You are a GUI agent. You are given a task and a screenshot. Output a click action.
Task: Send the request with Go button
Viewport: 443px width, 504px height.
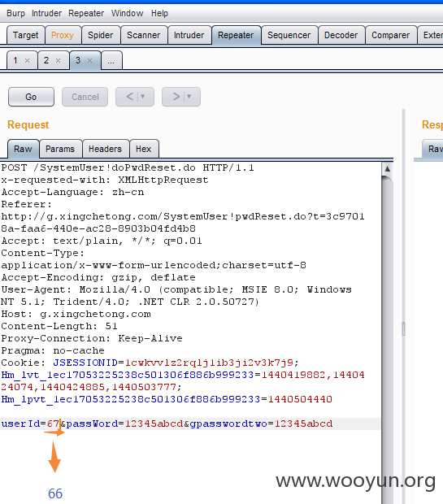[x=31, y=97]
